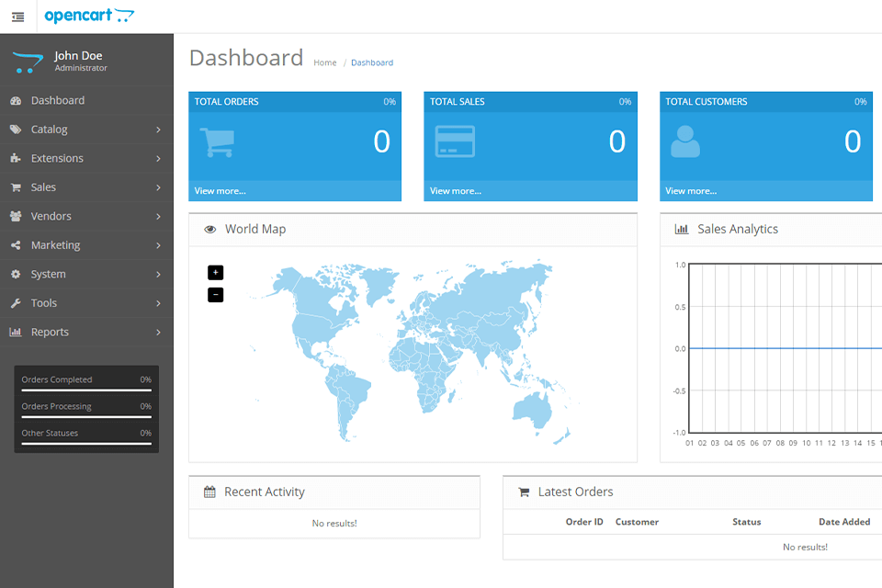Click the cart icon beside Latest Orders
Image resolution: width=882 pixels, height=588 pixels.
tap(524, 492)
